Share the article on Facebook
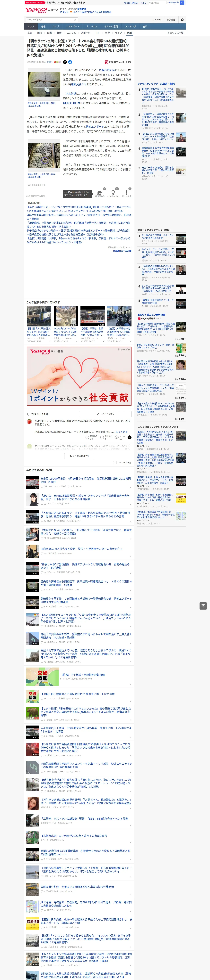210x980 pixels. [70, 62]
